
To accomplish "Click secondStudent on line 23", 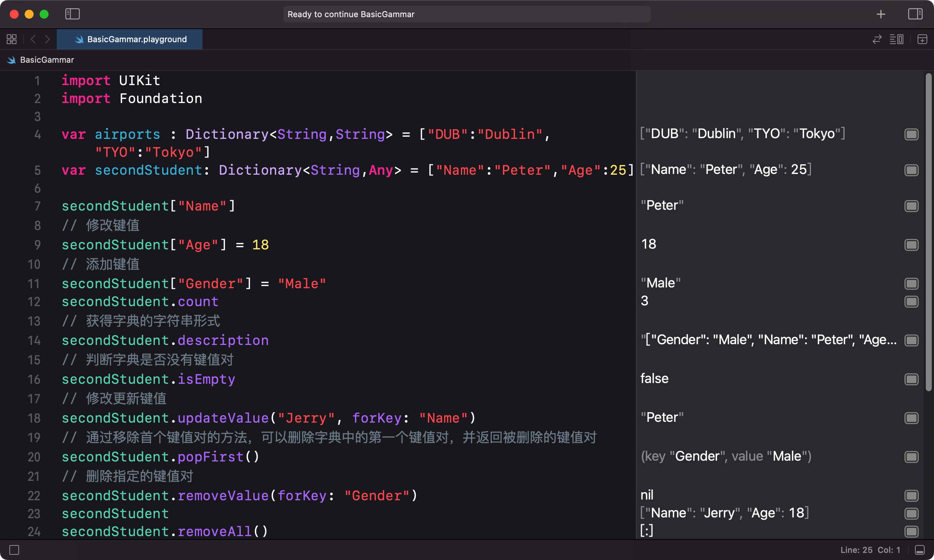I will tap(115, 514).
